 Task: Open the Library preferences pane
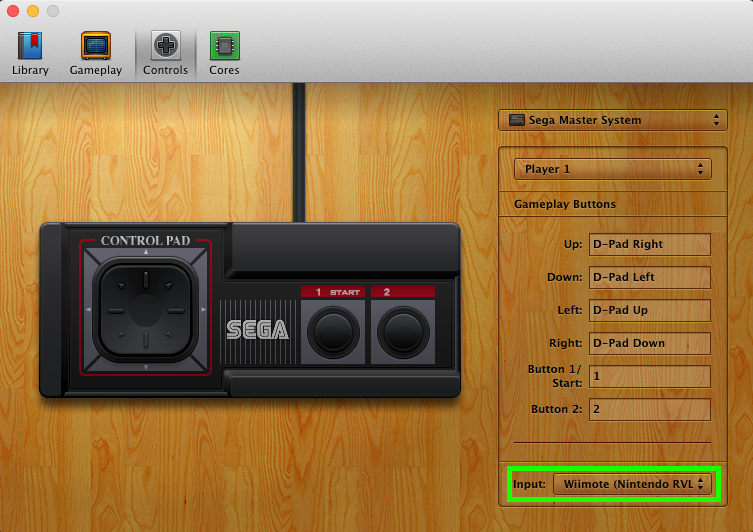point(30,53)
